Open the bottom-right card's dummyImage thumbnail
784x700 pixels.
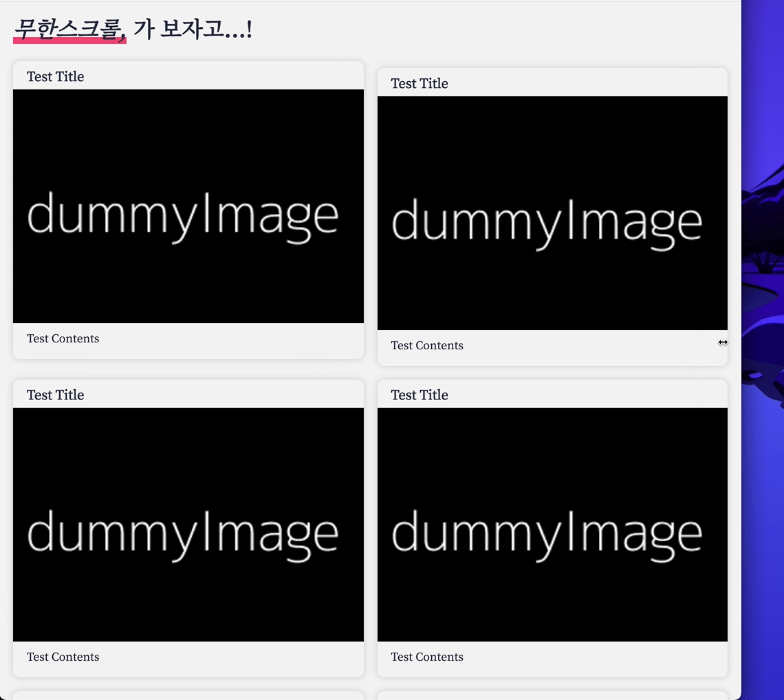[x=552, y=525]
